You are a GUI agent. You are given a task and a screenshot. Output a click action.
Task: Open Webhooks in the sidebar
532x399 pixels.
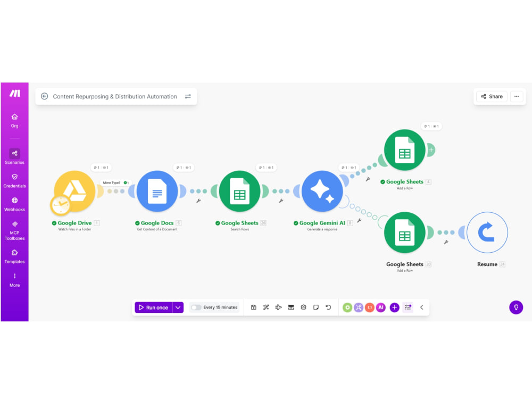pyautogui.click(x=14, y=205)
